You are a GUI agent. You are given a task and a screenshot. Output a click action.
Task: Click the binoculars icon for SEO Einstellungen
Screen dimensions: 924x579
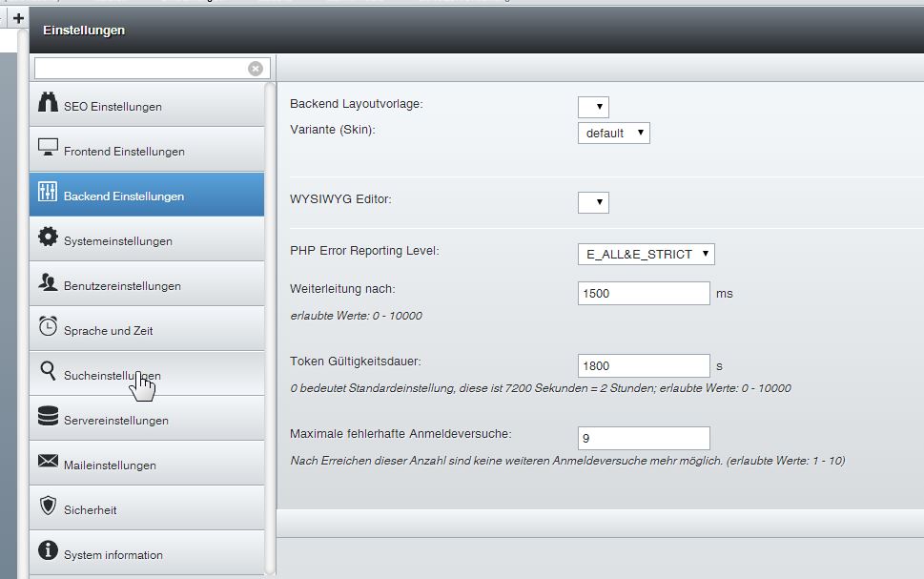[48, 102]
